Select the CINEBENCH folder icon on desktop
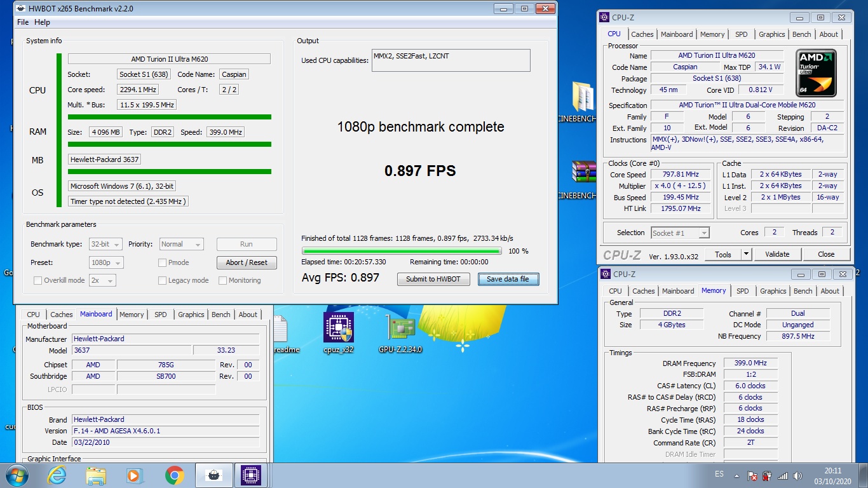The width and height of the screenshot is (868, 488). tap(583, 97)
